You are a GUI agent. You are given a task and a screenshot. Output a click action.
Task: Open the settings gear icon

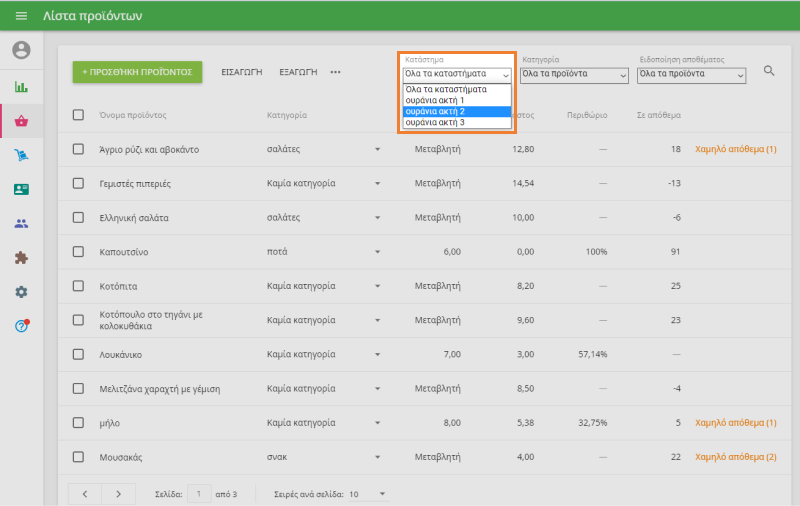pos(21,291)
